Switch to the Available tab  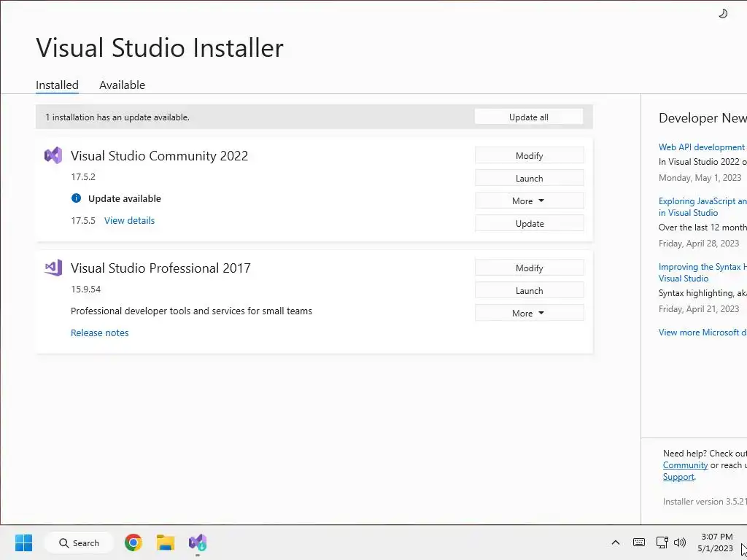122,85
